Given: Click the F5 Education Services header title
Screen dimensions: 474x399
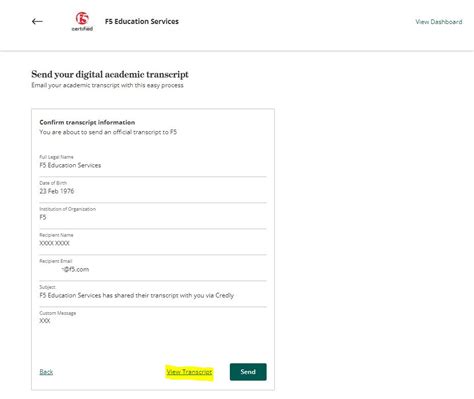Looking at the screenshot, I should tap(142, 21).
